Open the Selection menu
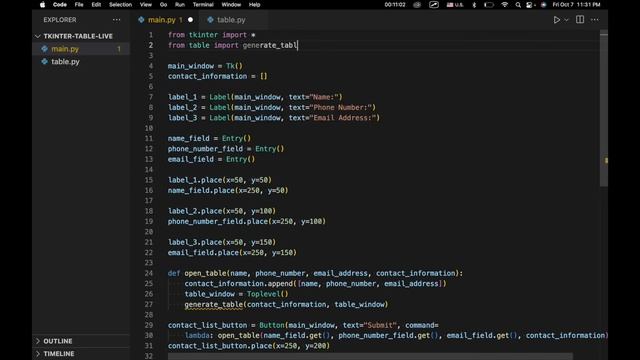 pos(120,4)
